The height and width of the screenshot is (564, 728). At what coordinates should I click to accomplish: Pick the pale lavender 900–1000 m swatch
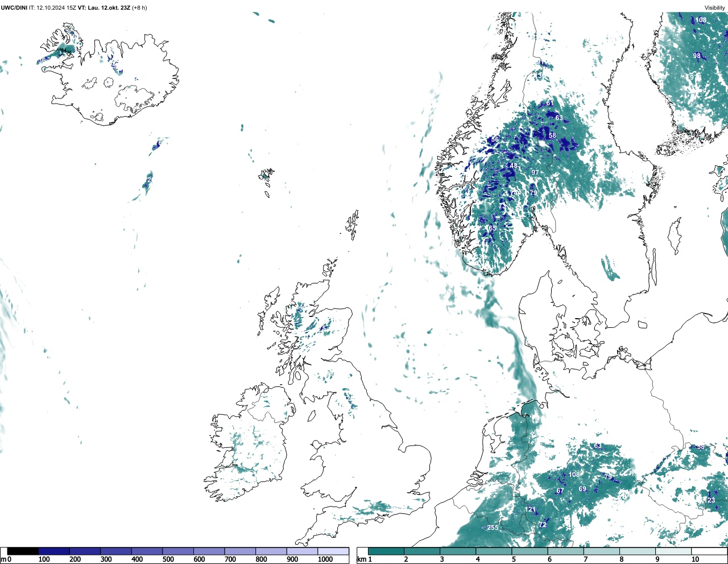click(x=302, y=551)
